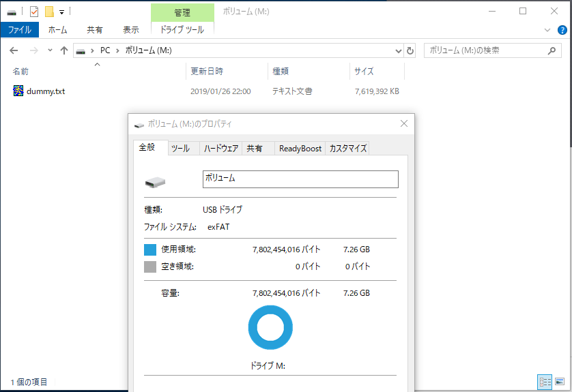Click the テキスト文書 type cell
The height and width of the screenshot is (392, 572).
click(x=292, y=91)
